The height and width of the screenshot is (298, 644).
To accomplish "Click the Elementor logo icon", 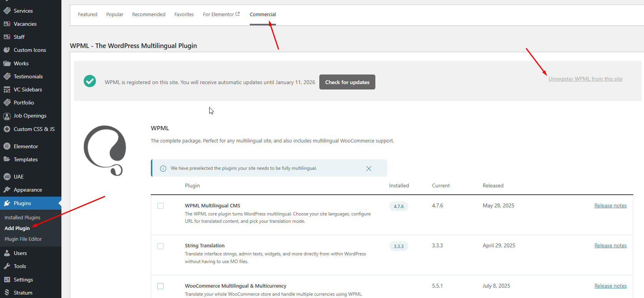I will [7, 146].
